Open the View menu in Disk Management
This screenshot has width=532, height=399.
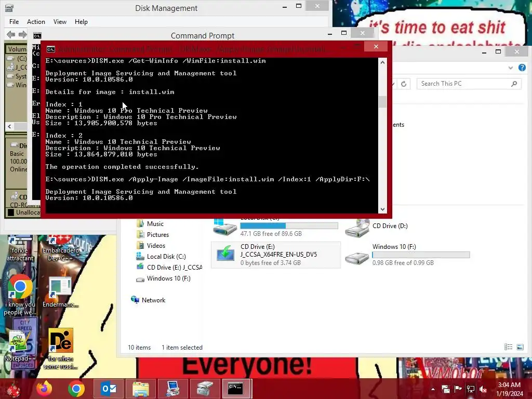pos(60,22)
